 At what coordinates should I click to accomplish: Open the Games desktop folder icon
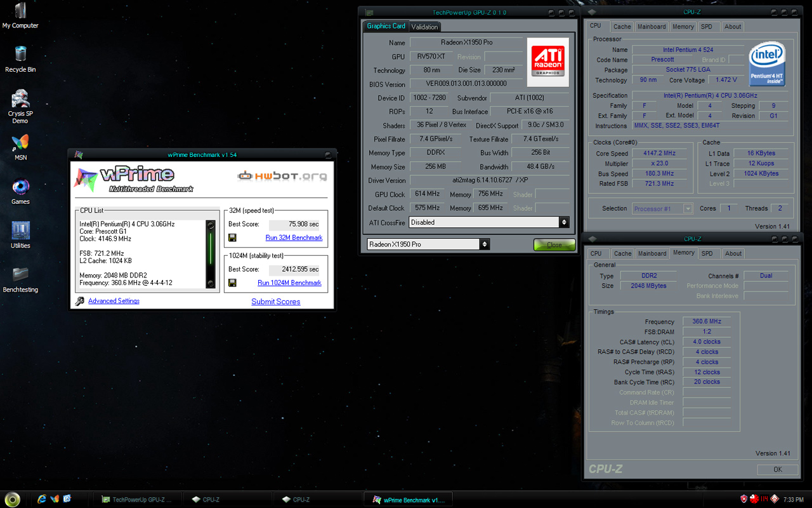pos(20,191)
